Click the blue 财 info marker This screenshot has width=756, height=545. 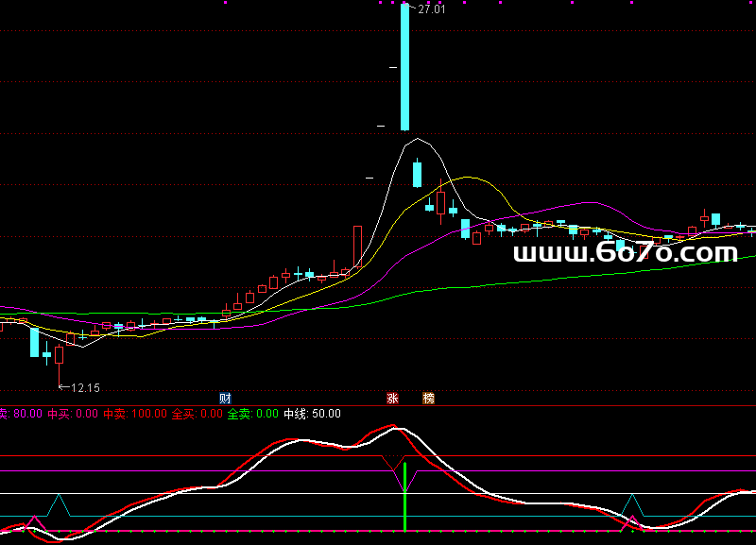click(x=225, y=399)
